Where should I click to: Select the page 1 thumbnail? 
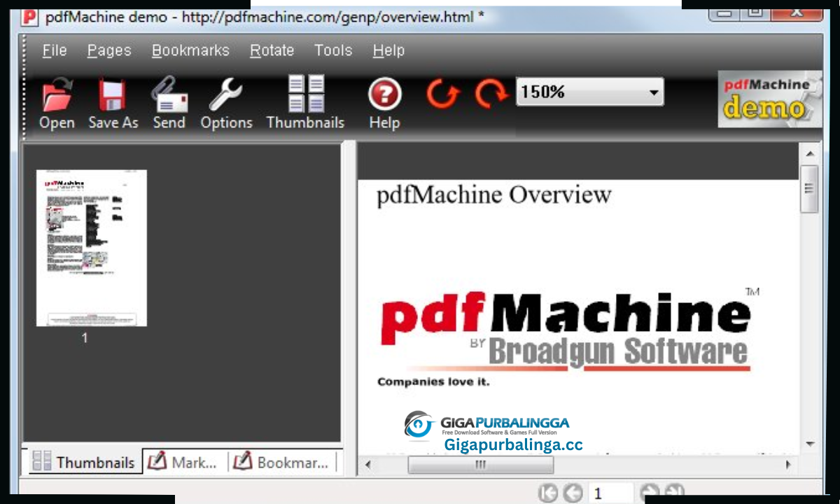click(92, 248)
